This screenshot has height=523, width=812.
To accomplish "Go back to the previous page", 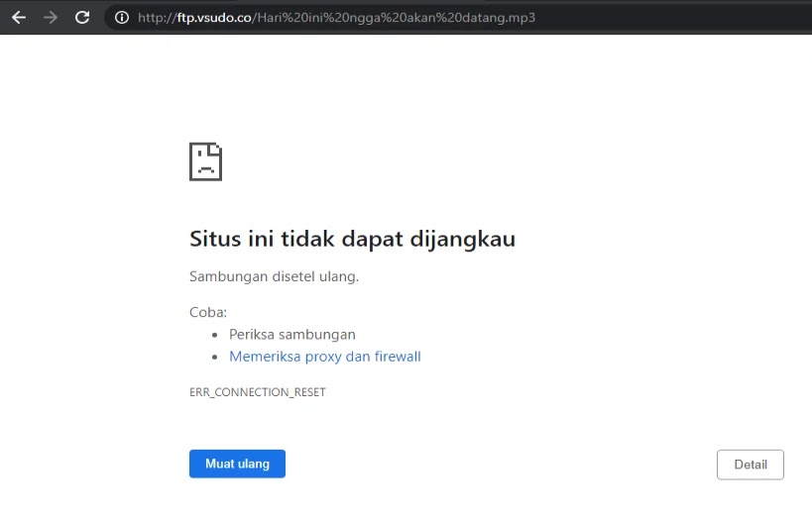I will click(19, 18).
